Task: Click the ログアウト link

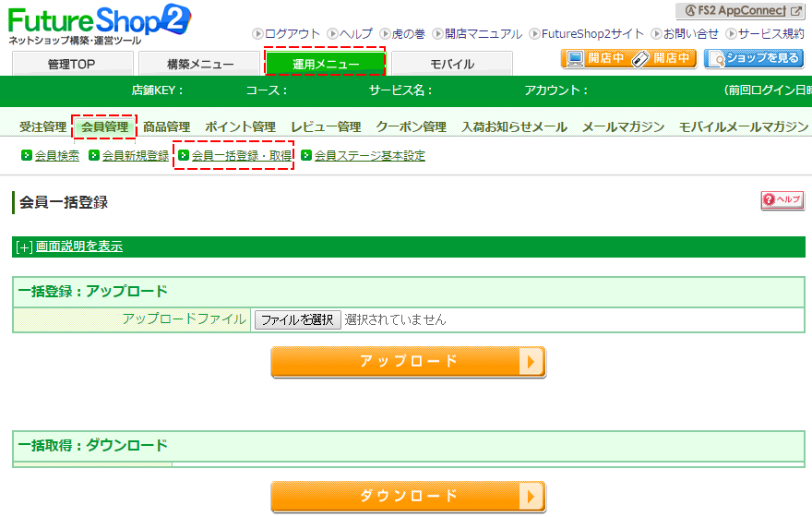Action: [x=293, y=33]
